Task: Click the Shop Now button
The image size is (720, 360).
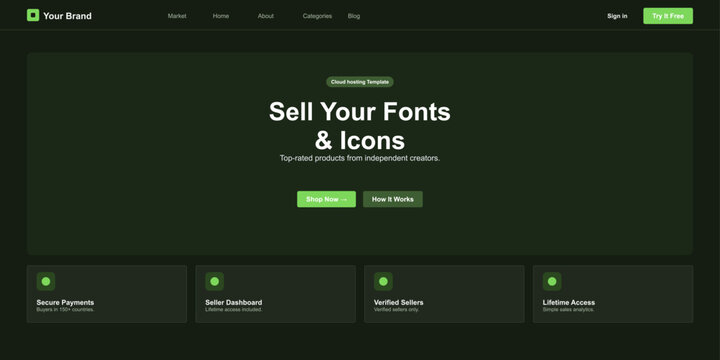Action: (326, 199)
